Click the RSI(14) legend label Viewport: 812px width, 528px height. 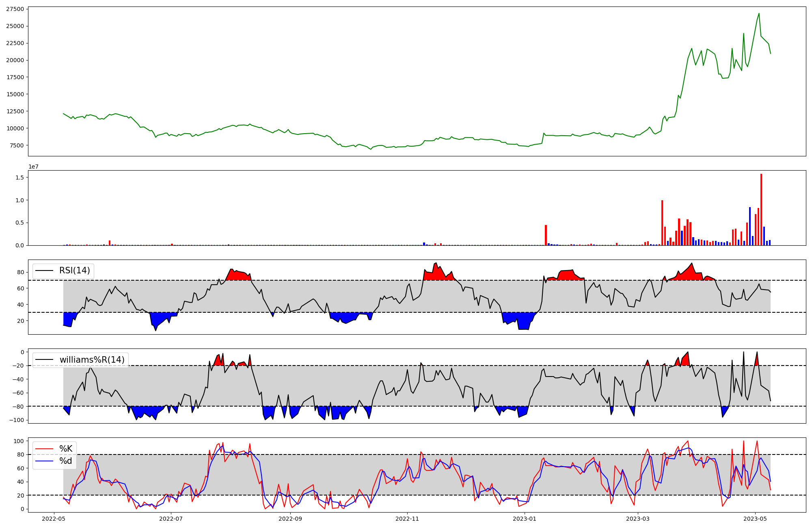tap(75, 270)
